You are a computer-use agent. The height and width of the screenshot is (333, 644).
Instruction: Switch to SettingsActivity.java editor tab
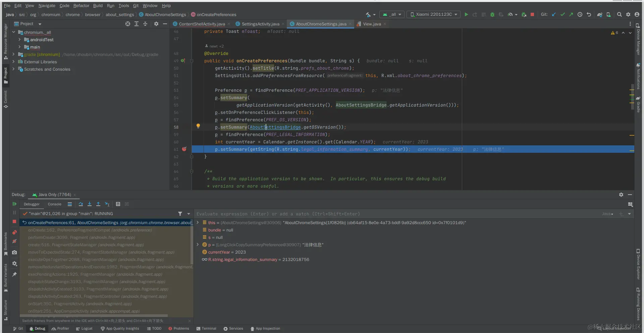[x=260, y=24]
